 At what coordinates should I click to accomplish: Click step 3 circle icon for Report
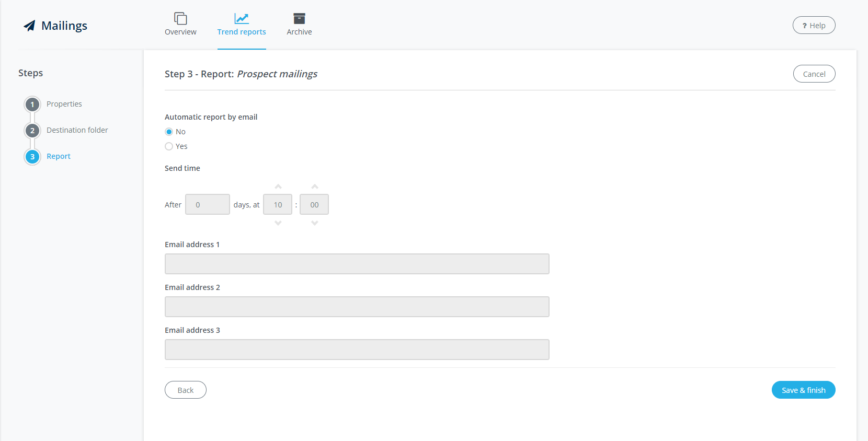click(x=32, y=157)
